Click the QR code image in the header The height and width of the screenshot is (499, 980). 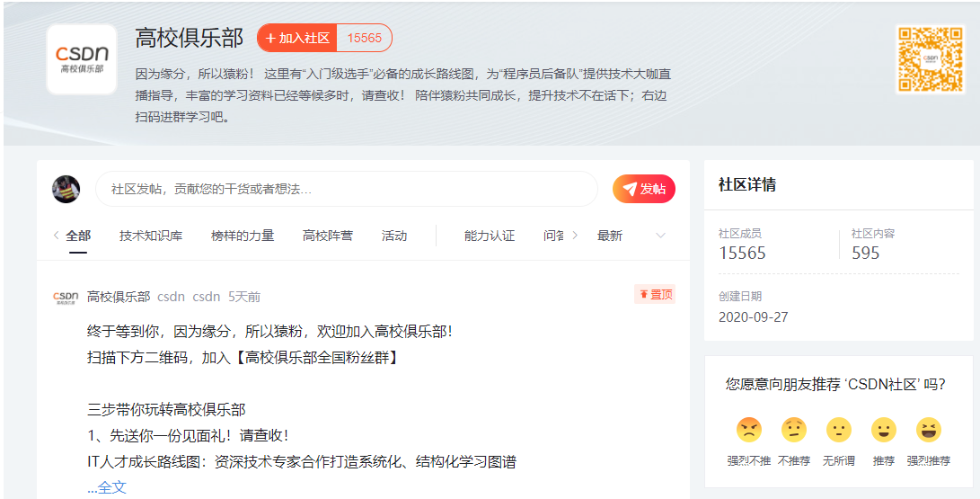tap(930, 58)
